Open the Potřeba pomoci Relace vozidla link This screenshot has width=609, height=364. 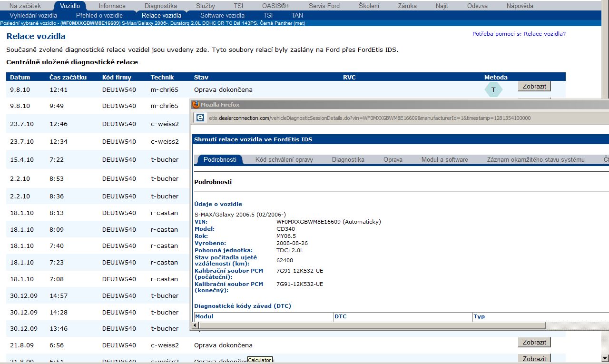(519, 34)
